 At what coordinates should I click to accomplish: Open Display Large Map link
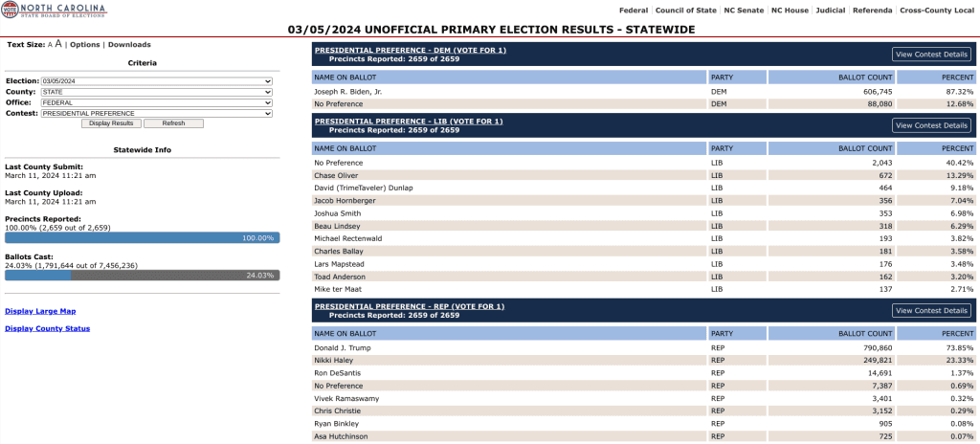pos(40,311)
